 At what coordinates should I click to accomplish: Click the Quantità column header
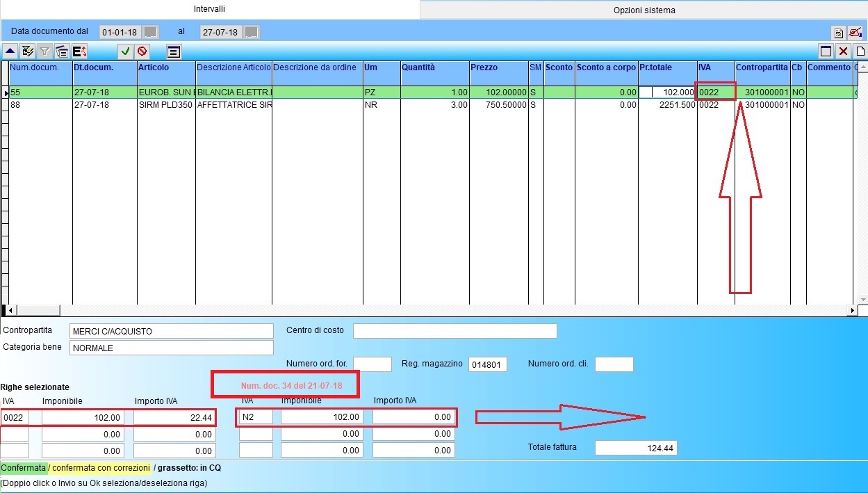(434, 68)
